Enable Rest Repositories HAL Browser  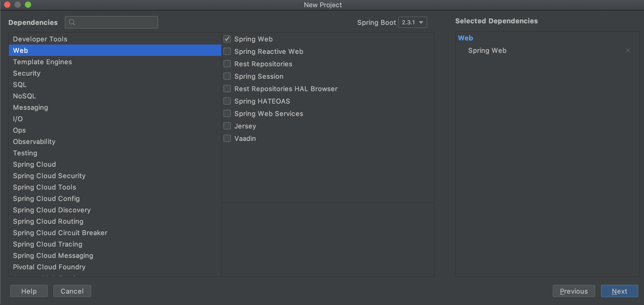point(227,89)
